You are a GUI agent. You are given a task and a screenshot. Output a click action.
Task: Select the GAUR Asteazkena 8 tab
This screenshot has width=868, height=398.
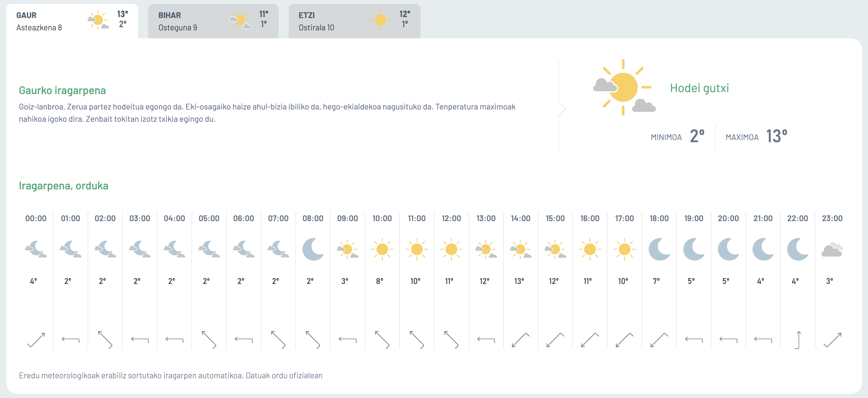coord(72,21)
